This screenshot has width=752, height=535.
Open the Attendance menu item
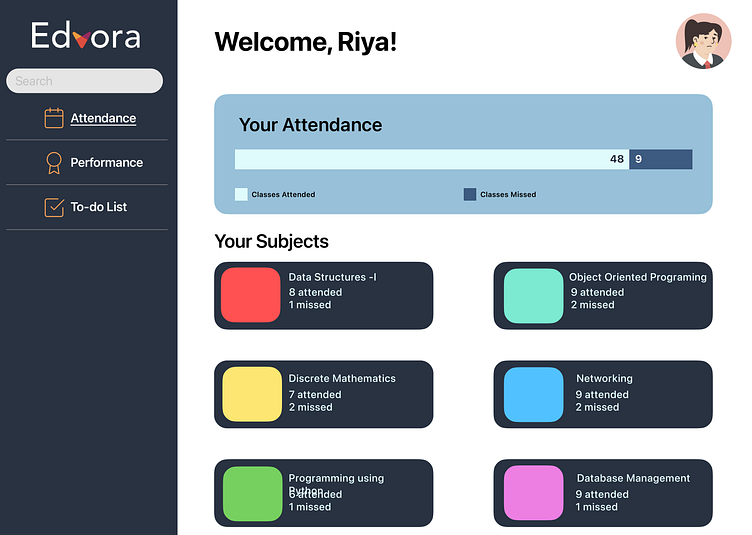(103, 118)
